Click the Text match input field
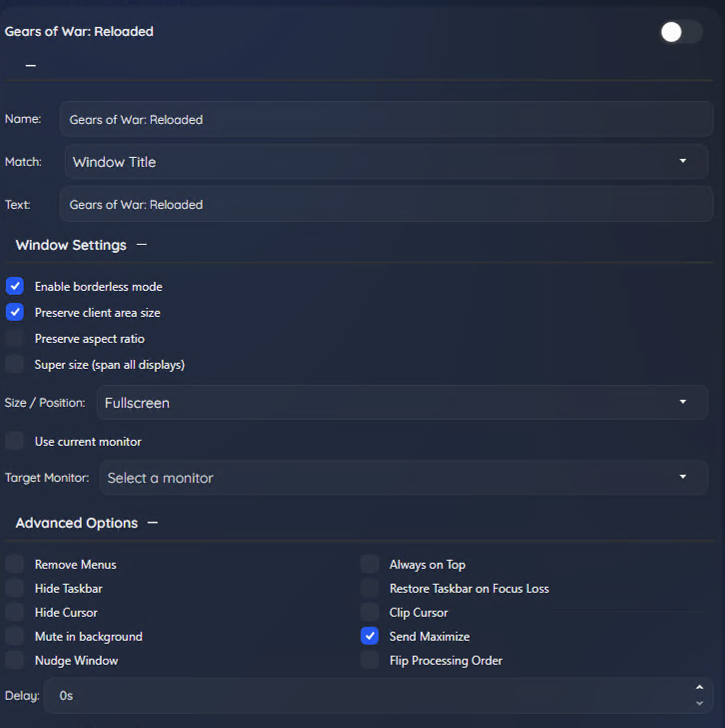This screenshot has width=725, height=728. 386,205
